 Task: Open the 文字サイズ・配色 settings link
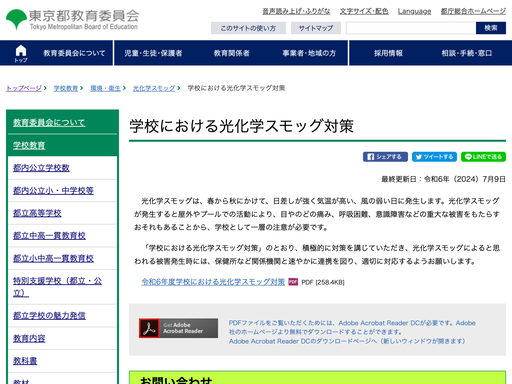click(364, 11)
